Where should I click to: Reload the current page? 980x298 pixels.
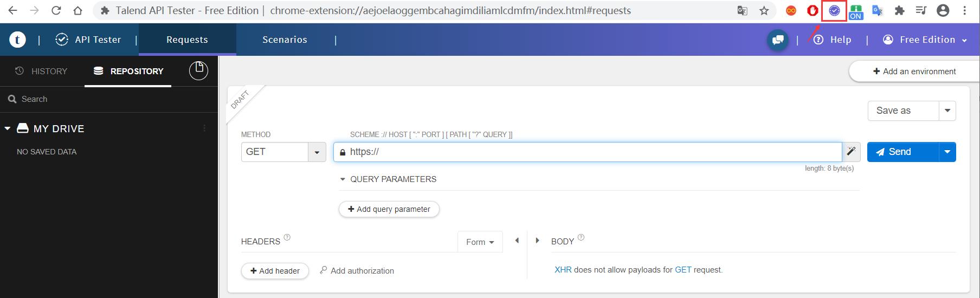click(55, 10)
